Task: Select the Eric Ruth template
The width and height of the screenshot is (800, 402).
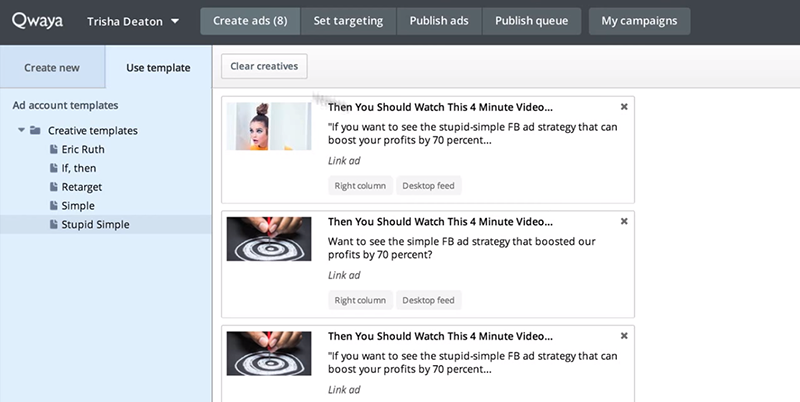Action: click(83, 149)
